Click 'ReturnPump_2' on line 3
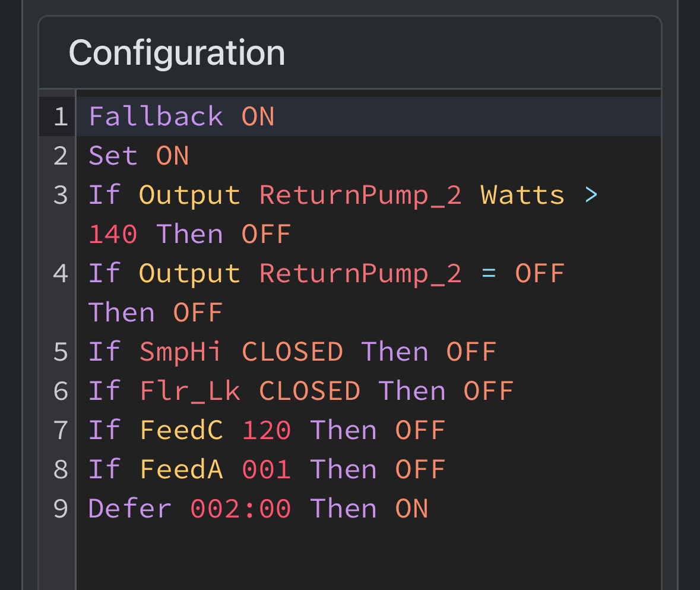 click(360, 195)
